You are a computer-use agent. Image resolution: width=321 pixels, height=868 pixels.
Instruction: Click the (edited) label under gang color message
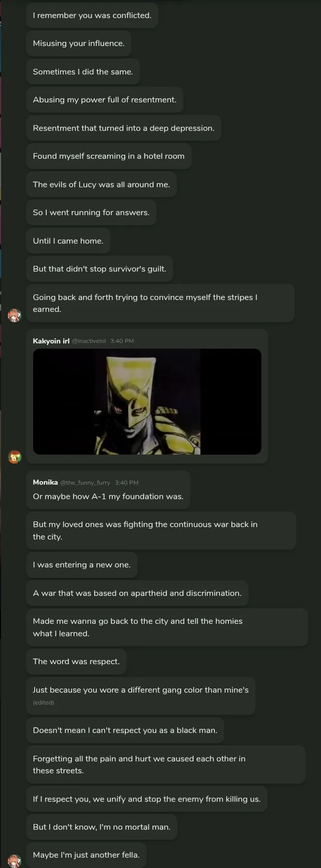coord(43,702)
